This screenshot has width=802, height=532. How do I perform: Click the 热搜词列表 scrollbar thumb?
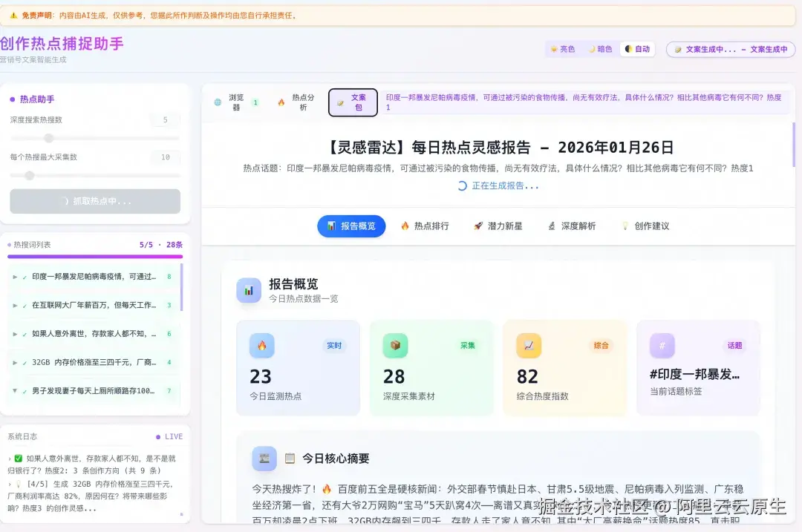tap(182, 287)
